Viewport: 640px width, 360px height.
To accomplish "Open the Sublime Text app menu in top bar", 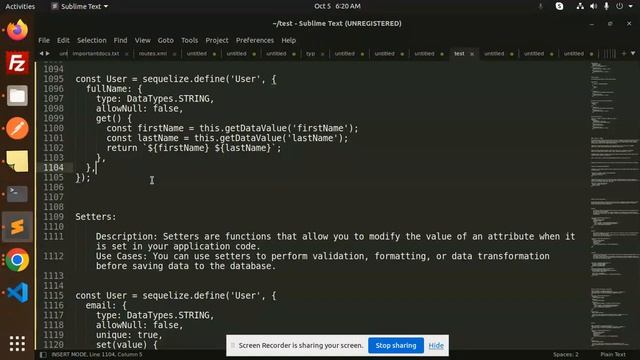I will [80, 6].
